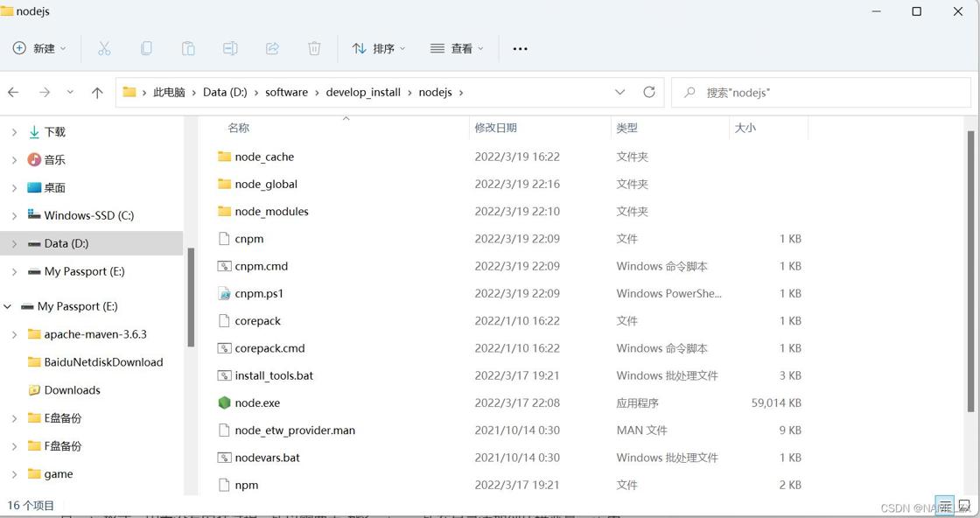Click the nodevars.bat file icon

224,458
